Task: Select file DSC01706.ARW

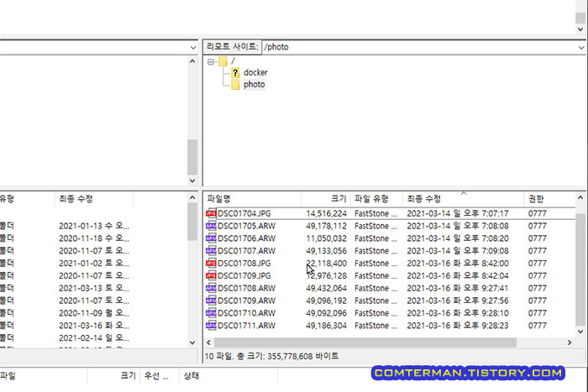Action: 246,238
